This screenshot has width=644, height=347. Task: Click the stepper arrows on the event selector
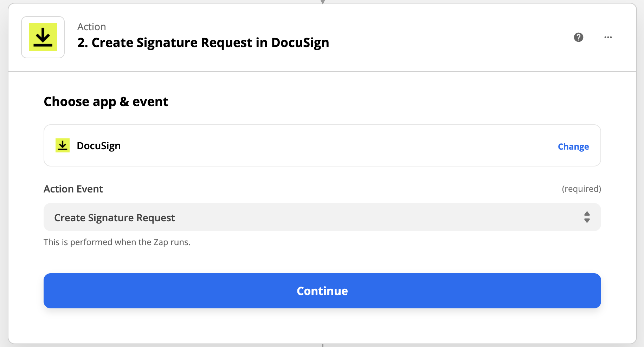tap(587, 217)
